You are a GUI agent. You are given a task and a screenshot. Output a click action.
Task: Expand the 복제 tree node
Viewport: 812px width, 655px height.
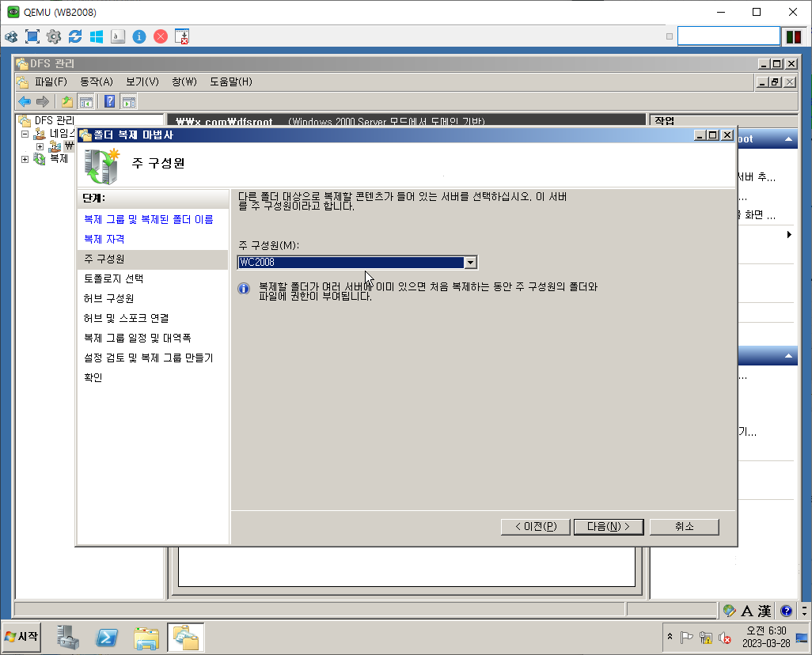[25, 159]
